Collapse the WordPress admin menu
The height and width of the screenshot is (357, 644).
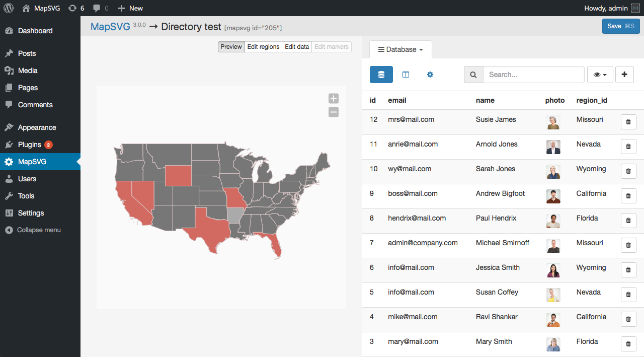point(39,230)
